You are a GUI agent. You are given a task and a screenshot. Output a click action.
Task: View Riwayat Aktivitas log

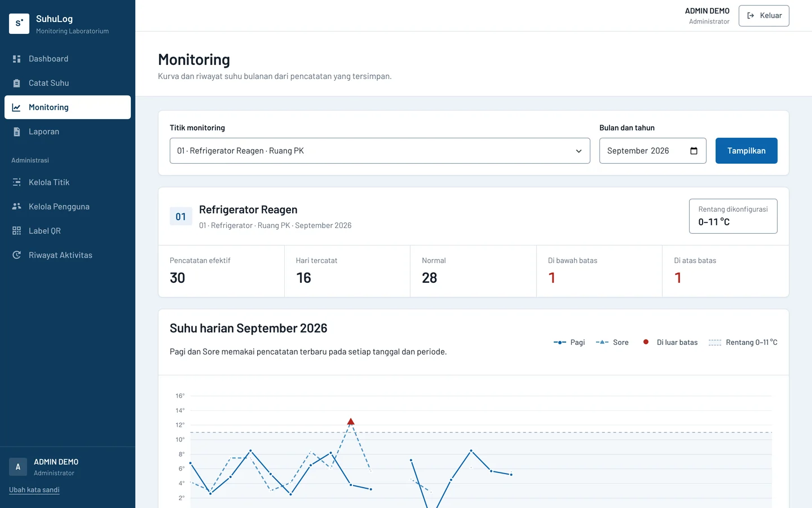[x=68, y=255]
